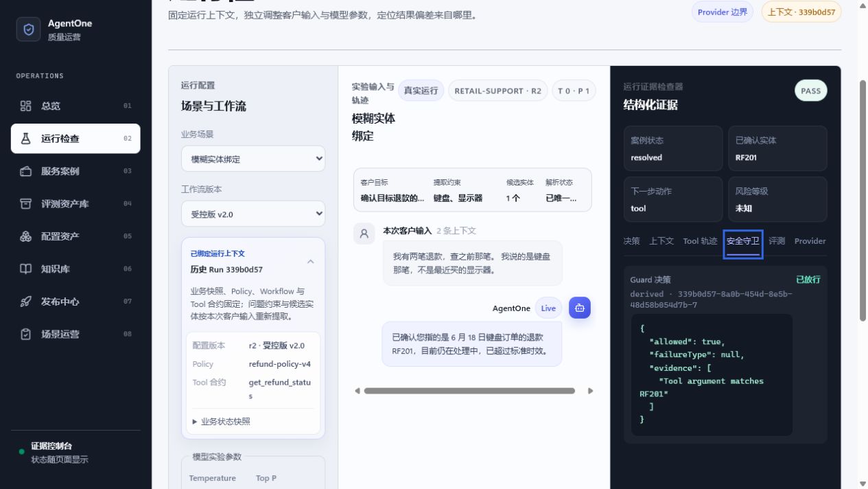The width and height of the screenshot is (868, 489).
Task: Switch to the Provider tab
Action: point(810,241)
